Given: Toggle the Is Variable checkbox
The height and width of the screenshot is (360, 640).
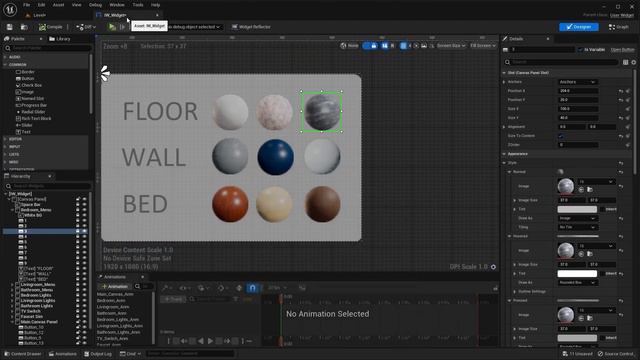Looking at the screenshot, I should click(x=580, y=50).
